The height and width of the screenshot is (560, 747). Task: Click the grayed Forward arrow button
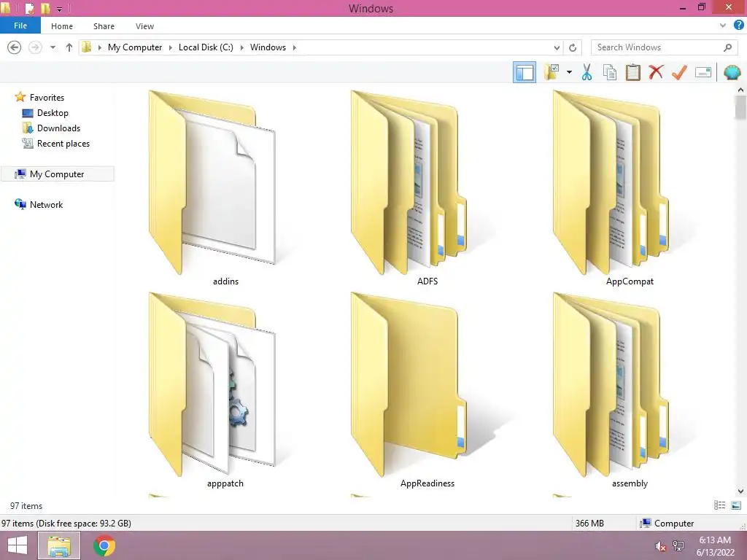click(x=35, y=47)
